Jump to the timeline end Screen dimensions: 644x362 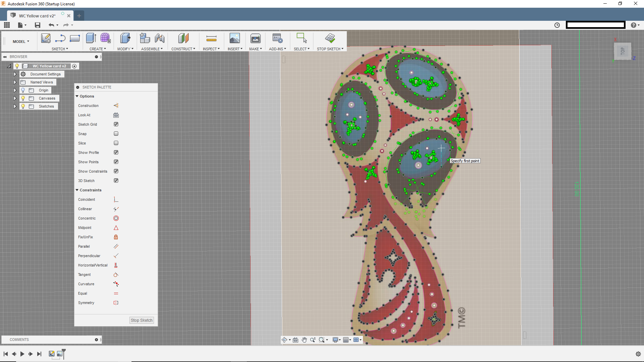coord(39,354)
